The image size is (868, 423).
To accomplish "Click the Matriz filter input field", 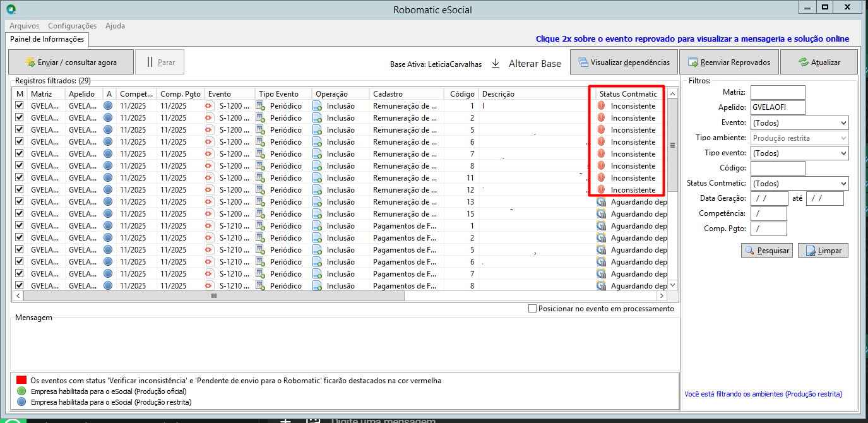I will pyautogui.click(x=778, y=93).
